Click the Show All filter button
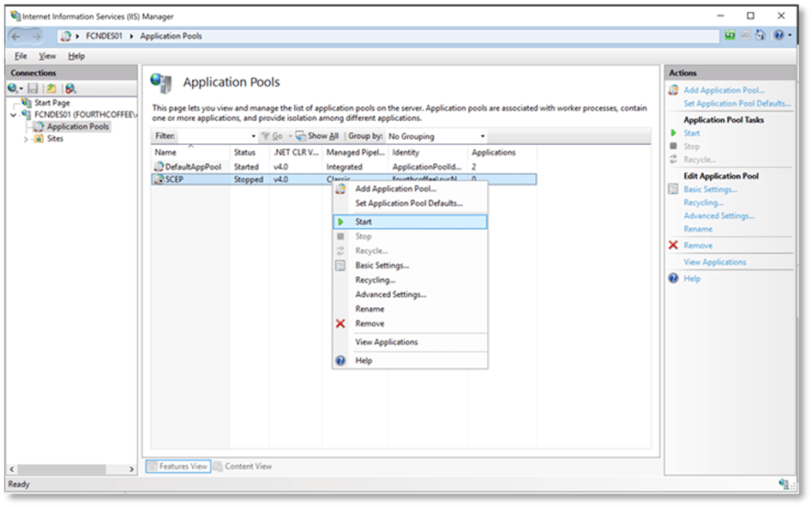The width and height of the screenshot is (812, 507). [x=317, y=136]
